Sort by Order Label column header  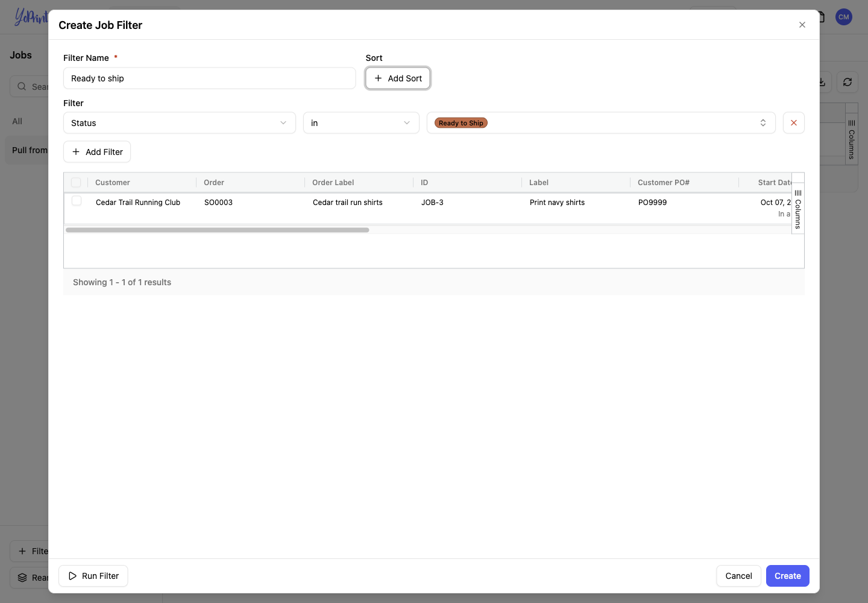333,183
